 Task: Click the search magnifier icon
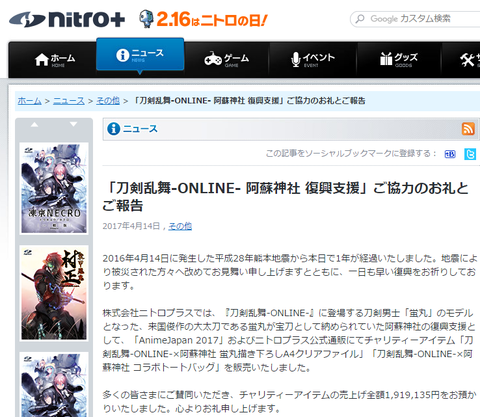click(360, 19)
